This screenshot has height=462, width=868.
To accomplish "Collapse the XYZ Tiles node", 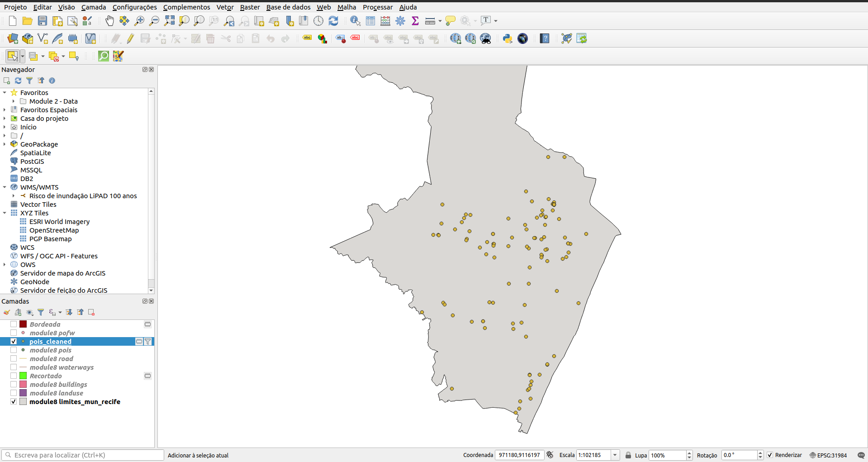I will (x=5, y=213).
